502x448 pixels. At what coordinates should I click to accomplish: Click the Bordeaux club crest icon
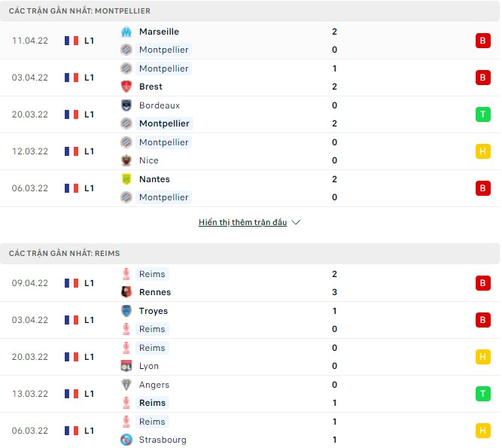tap(126, 105)
